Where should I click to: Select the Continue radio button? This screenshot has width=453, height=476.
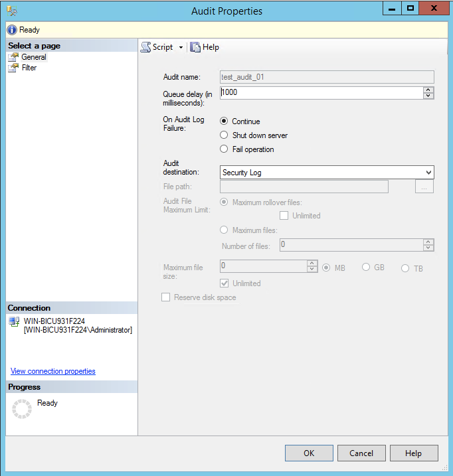[224, 121]
